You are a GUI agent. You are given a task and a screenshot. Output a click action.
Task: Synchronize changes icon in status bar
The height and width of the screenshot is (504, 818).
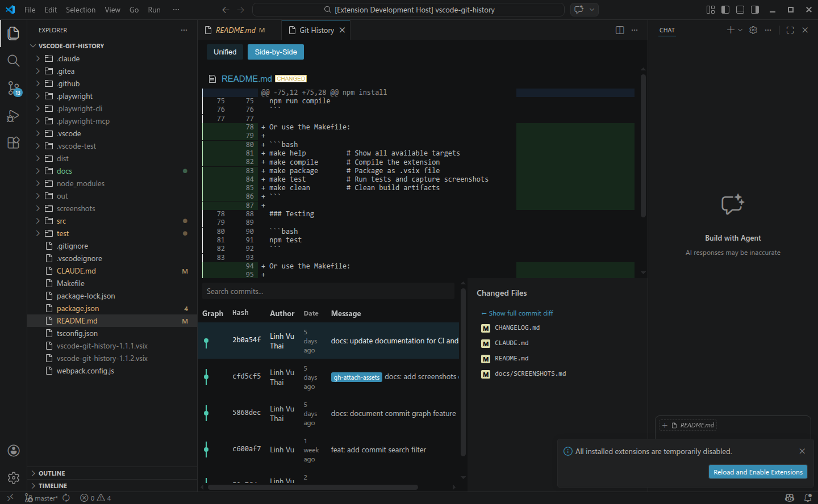tap(66, 498)
